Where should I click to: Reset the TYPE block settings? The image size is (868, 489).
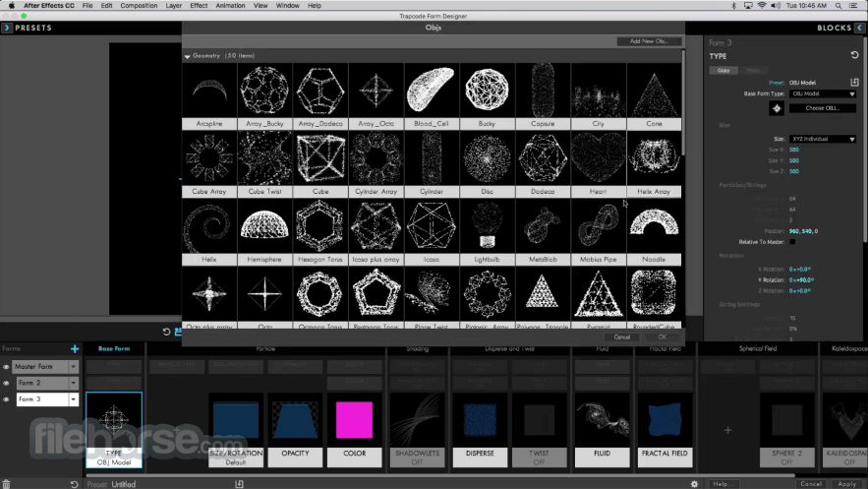click(x=854, y=55)
